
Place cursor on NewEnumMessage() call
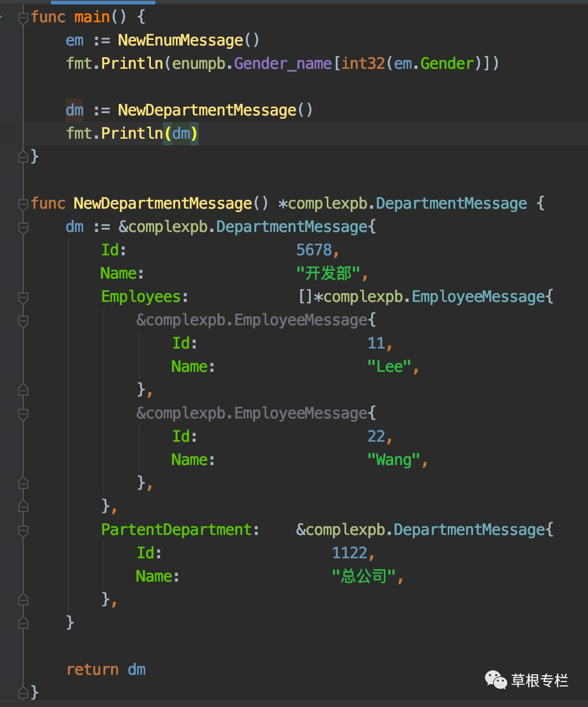tap(189, 41)
